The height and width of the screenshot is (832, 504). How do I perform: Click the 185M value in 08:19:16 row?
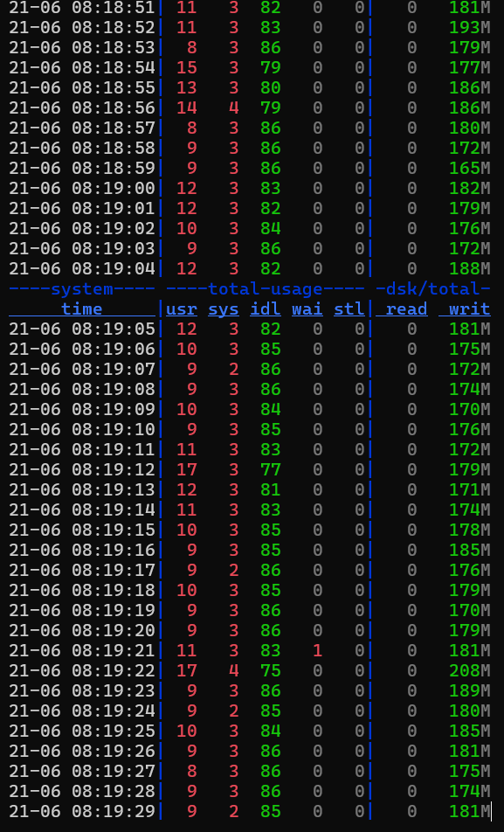[x=470, y=551]
